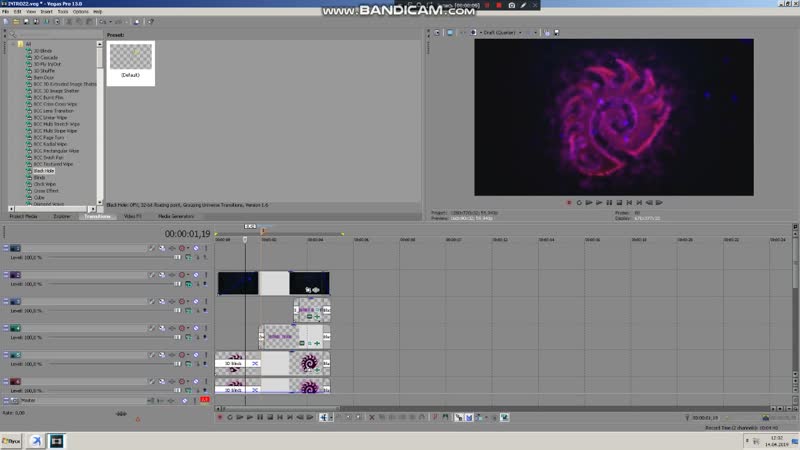Toggle automatic crossfades in the timeline toolbar

469,417
